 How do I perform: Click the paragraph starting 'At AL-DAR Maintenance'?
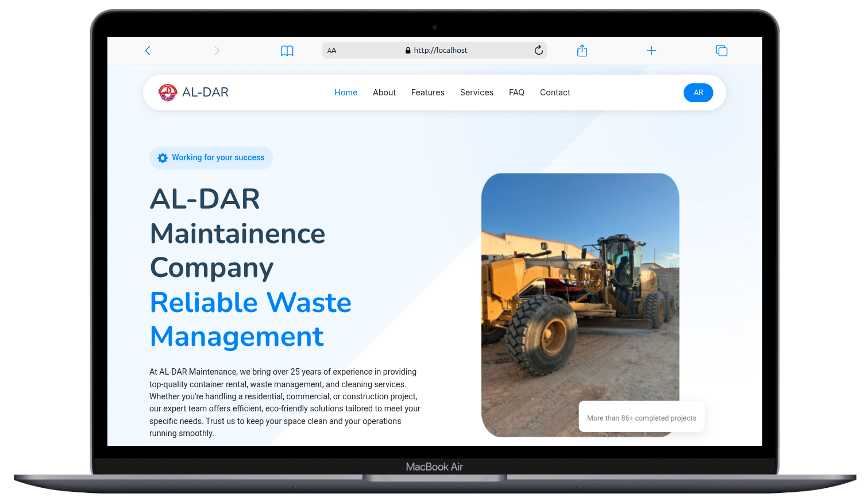pyautogui.click(x=285, y=402)
